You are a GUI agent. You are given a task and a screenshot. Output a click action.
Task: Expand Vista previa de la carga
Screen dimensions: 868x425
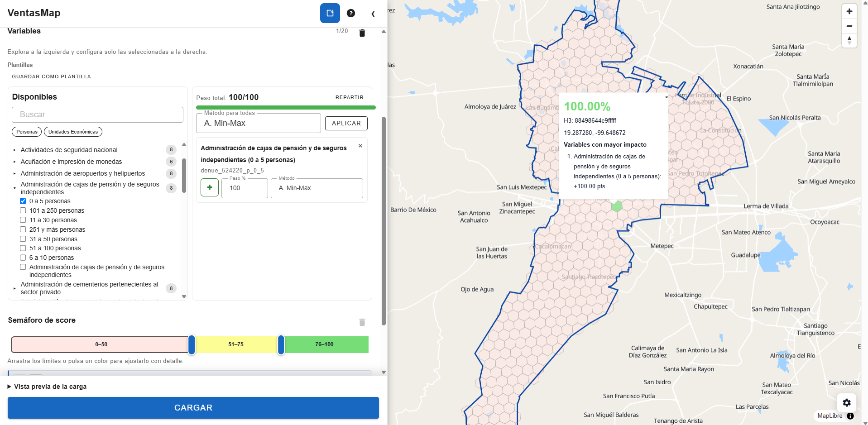point(47,387)
